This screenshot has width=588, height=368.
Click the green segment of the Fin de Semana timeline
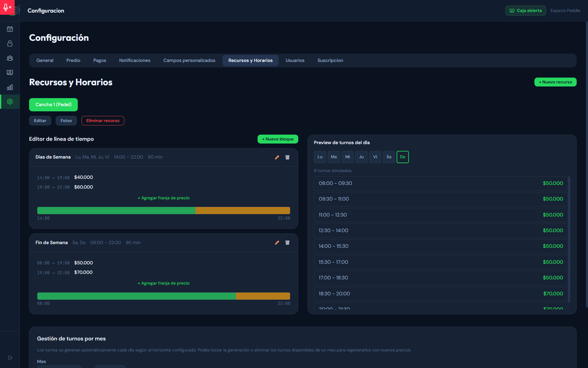point(136,296)
